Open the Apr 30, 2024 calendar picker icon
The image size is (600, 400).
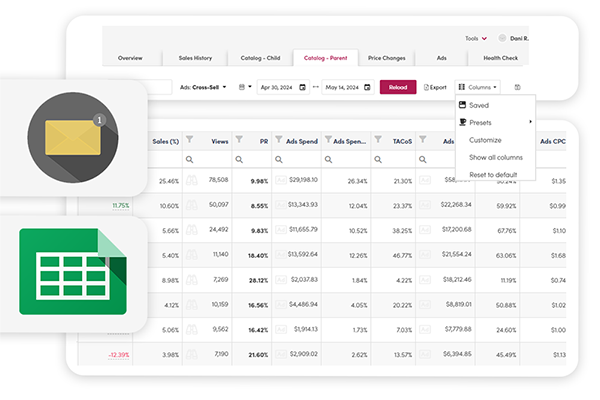pyautogui.click(x=302, y=87)
